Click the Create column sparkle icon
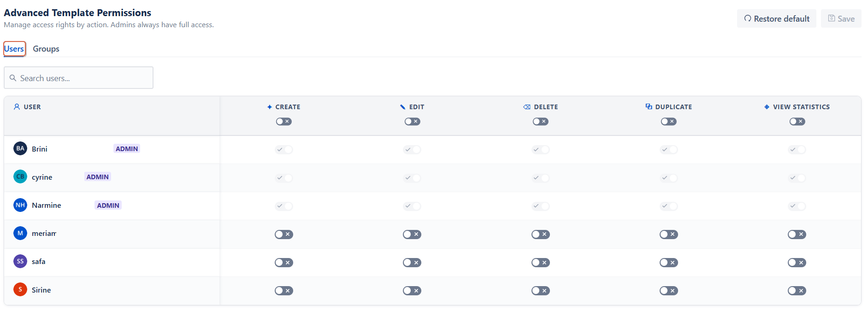868x311 pixels. (270, 107)
